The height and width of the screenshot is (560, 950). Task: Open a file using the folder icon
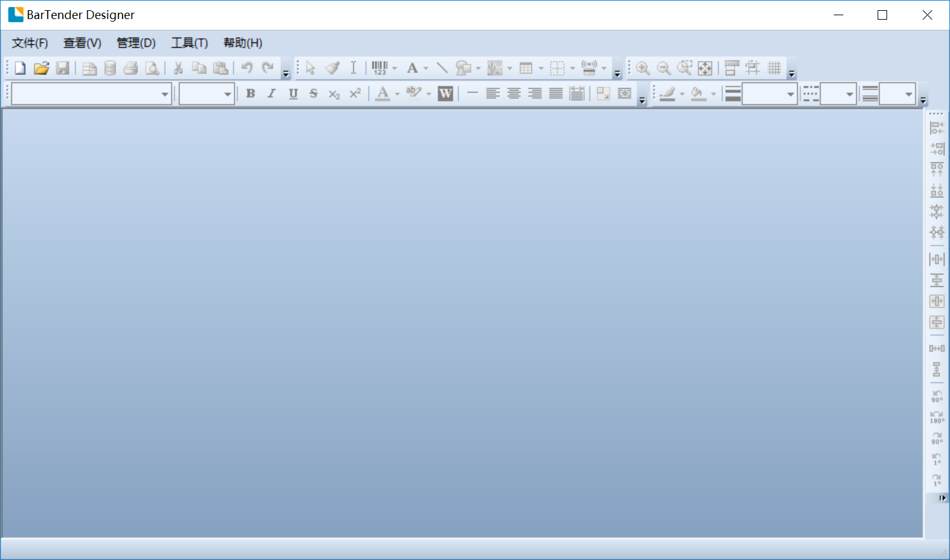tap(41, 68)
